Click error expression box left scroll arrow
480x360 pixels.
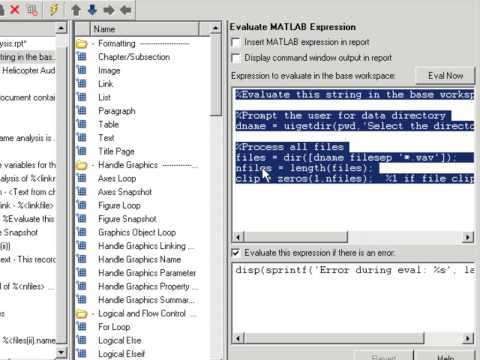coord(238,339)
